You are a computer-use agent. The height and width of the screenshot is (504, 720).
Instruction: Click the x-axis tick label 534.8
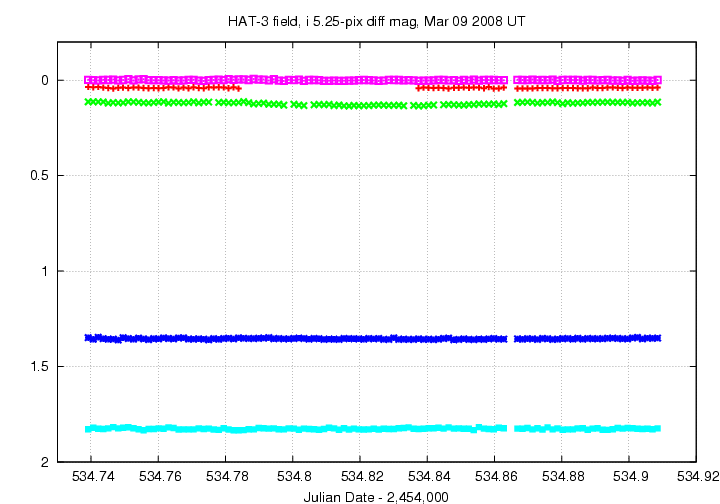pyautogui.click(x=294, y=476)
